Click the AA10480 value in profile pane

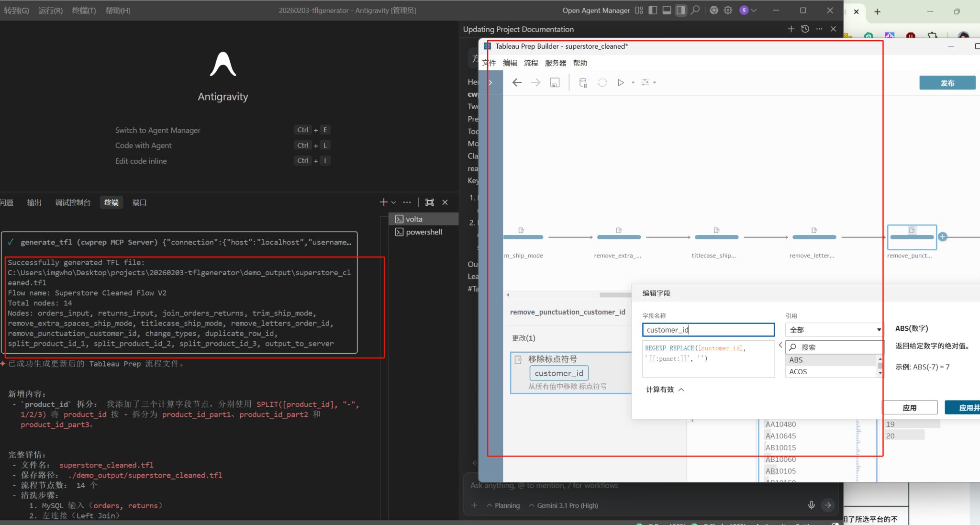780,424
